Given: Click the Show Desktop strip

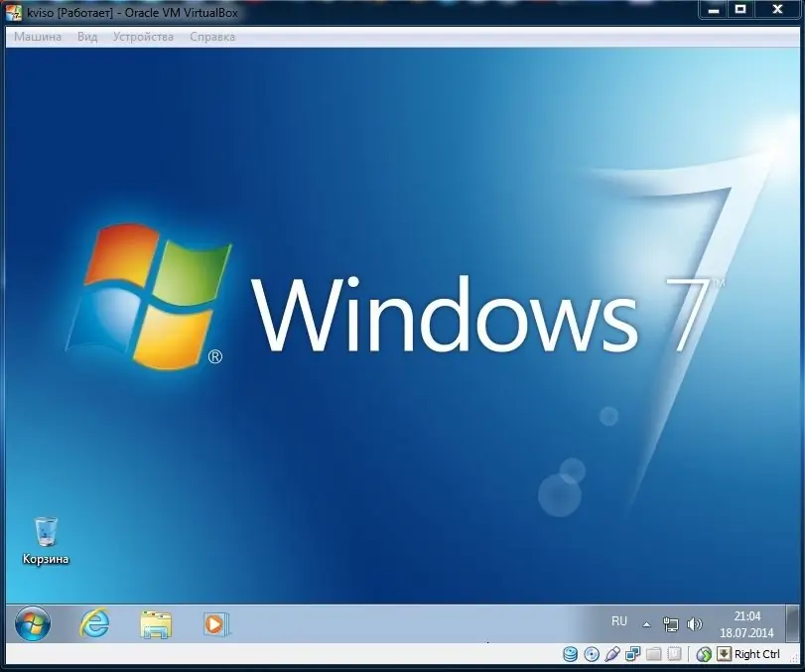Looking at the screenshot, I should (x=793, y=623).
